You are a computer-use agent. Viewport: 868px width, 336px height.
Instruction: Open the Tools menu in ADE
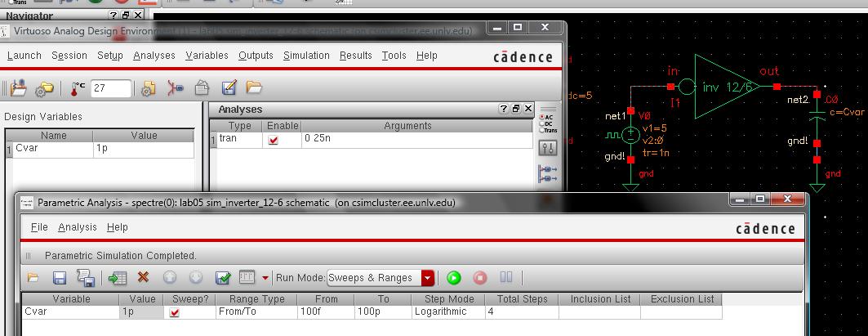click(x=394, y=56)
